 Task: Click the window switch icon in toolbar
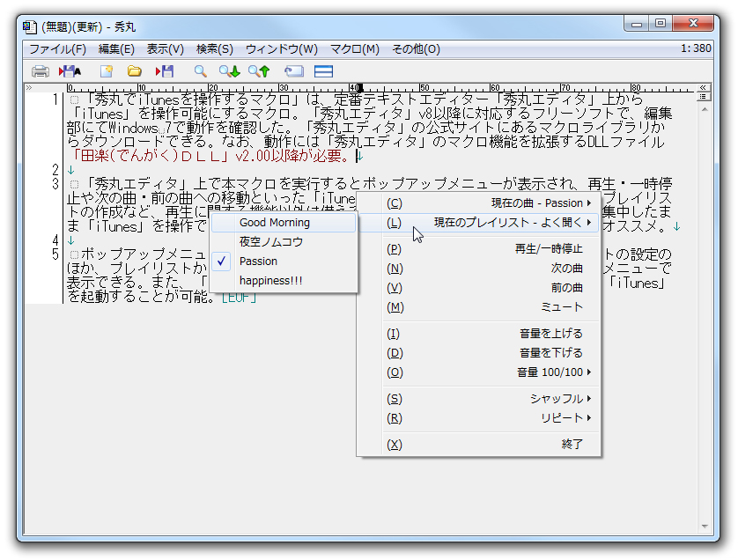(294, 71)
